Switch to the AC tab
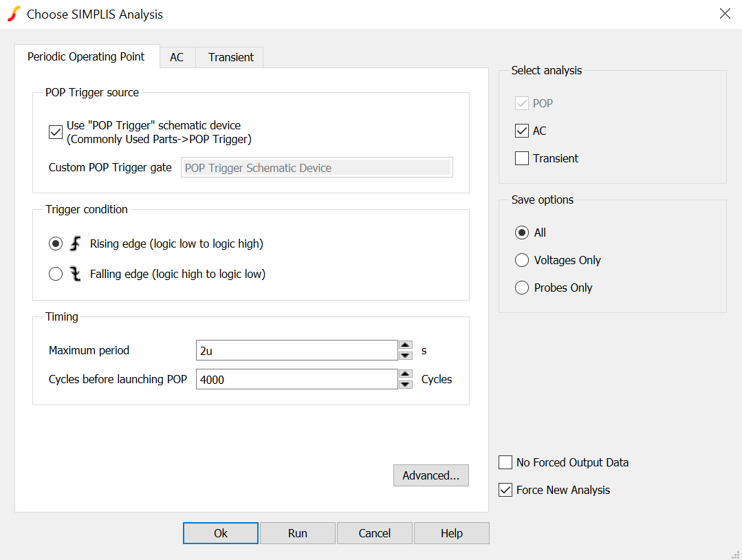The height and width of the screenshot is (560, 742). (x=177, y=57)
